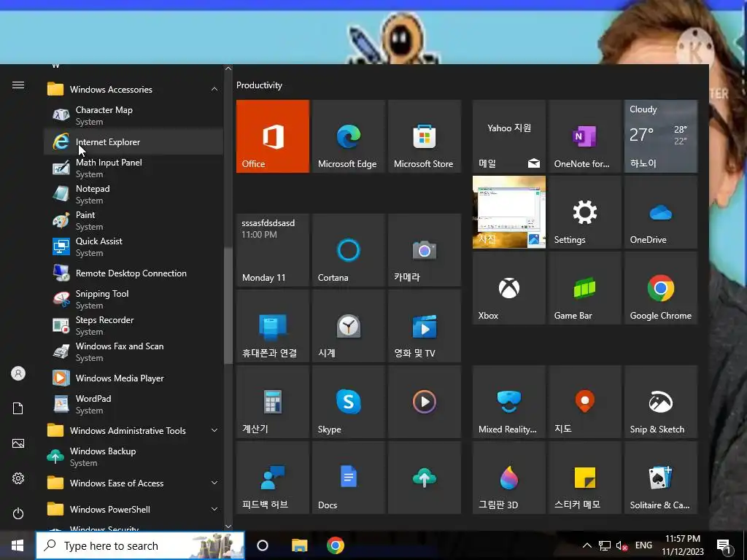Open the 피드백 허브 tile
Screen dimensions: 747x560
tap(273, 478)
